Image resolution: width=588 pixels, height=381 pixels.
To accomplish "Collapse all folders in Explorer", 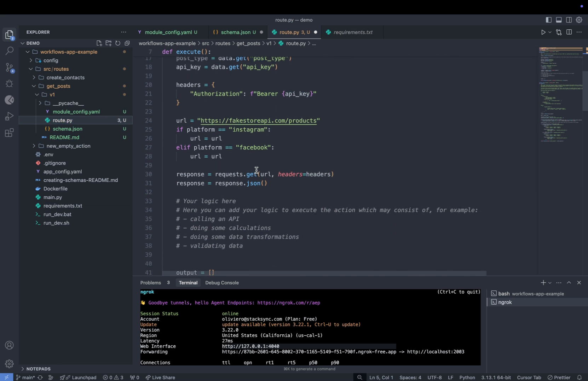I will (127, 43).
